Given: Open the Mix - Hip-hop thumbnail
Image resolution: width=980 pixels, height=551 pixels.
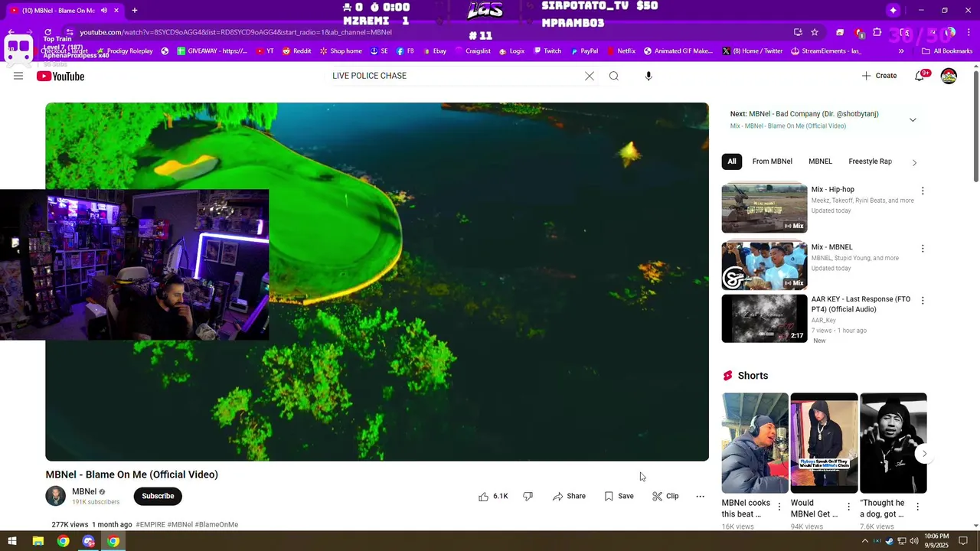Looking at the screenshot, I should tap(764, 207).
